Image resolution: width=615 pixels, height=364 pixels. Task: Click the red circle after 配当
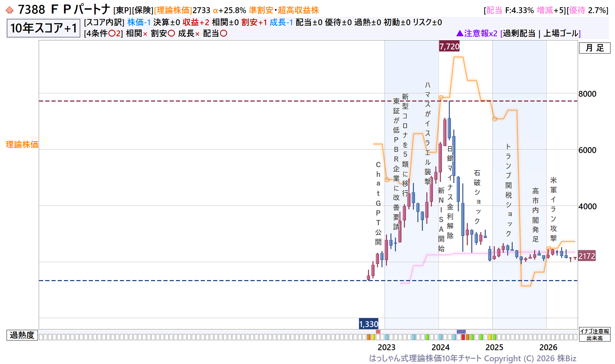224,33
